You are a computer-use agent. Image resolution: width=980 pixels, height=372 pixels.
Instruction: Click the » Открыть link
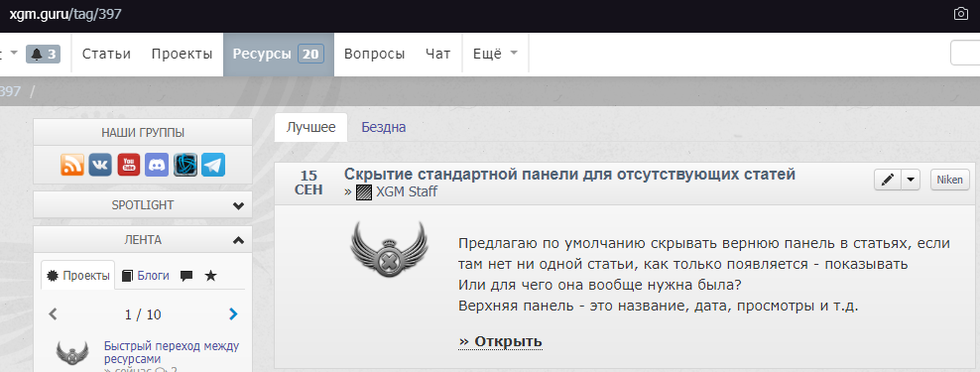[500, 342]
